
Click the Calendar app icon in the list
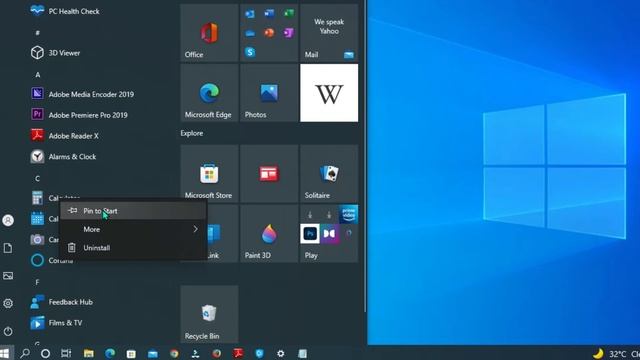pos(37,219)
